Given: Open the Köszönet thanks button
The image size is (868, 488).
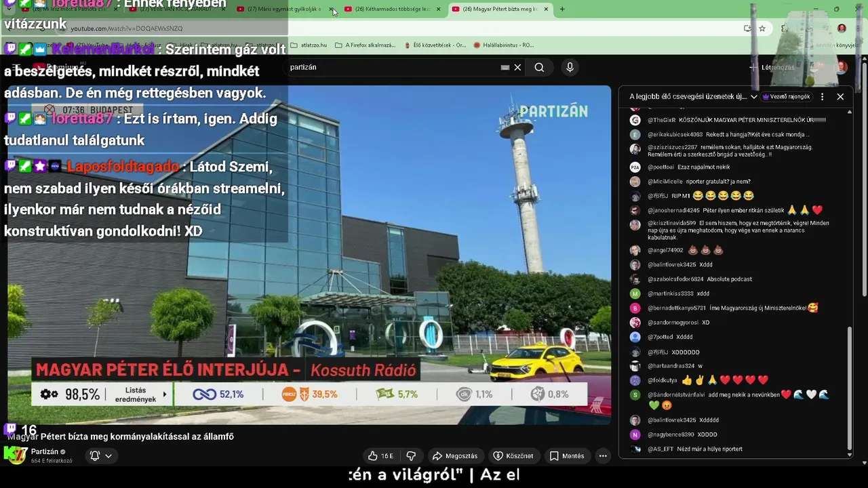Looking at the screenshot, I should pos(513,456).
